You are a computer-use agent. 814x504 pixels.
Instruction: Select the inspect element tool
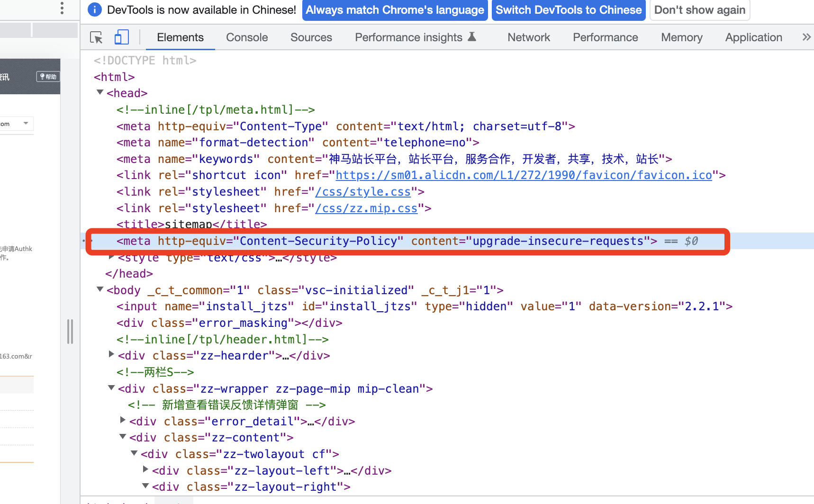coord(96,37)
